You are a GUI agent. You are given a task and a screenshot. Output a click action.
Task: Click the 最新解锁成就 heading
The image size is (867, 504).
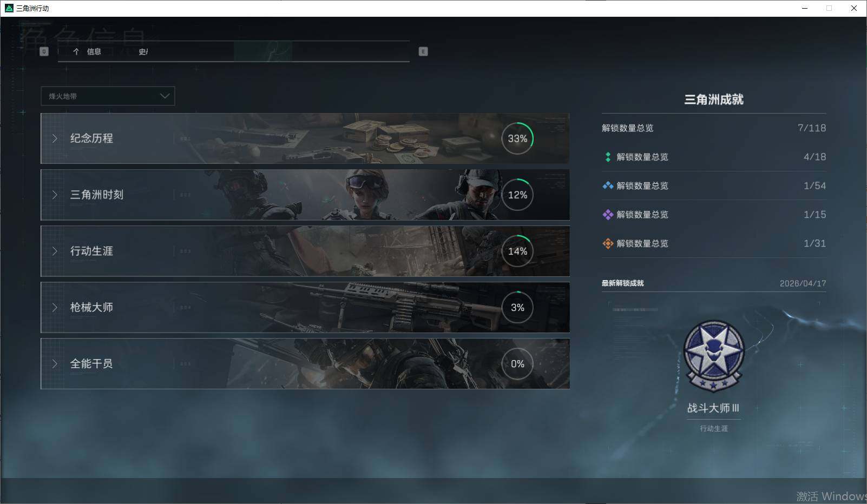tap(623, 283)
